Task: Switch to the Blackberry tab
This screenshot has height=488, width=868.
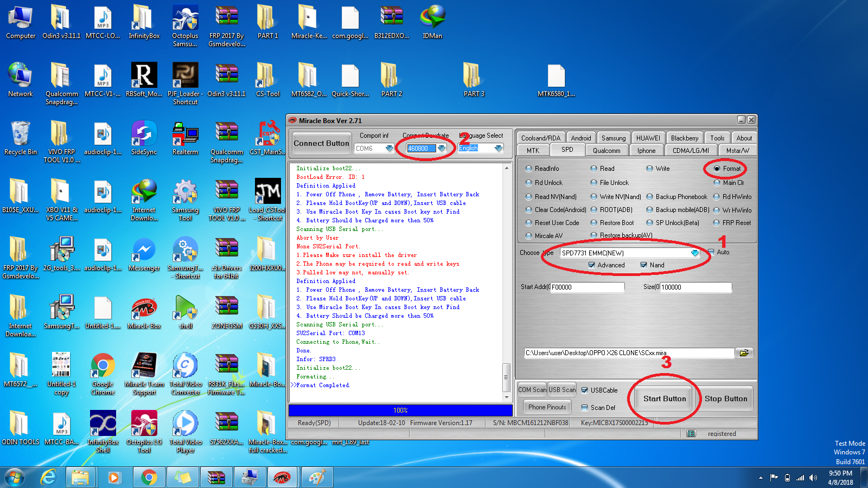Action: click(685, 138)
